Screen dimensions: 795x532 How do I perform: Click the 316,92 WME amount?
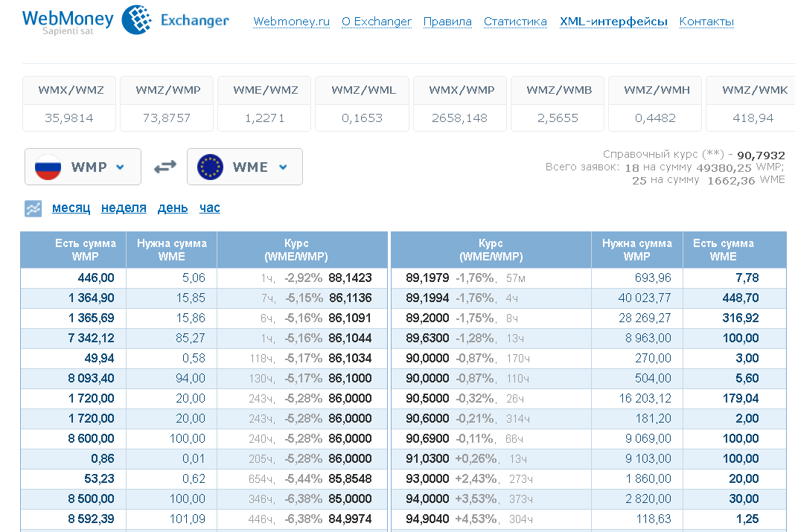point(741,318)
